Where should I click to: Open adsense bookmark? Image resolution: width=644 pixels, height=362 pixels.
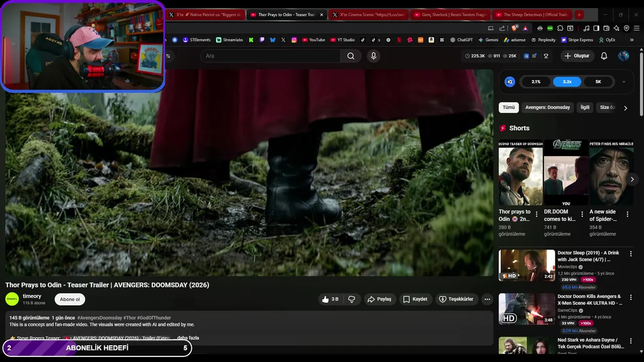[x=515, y=40]
